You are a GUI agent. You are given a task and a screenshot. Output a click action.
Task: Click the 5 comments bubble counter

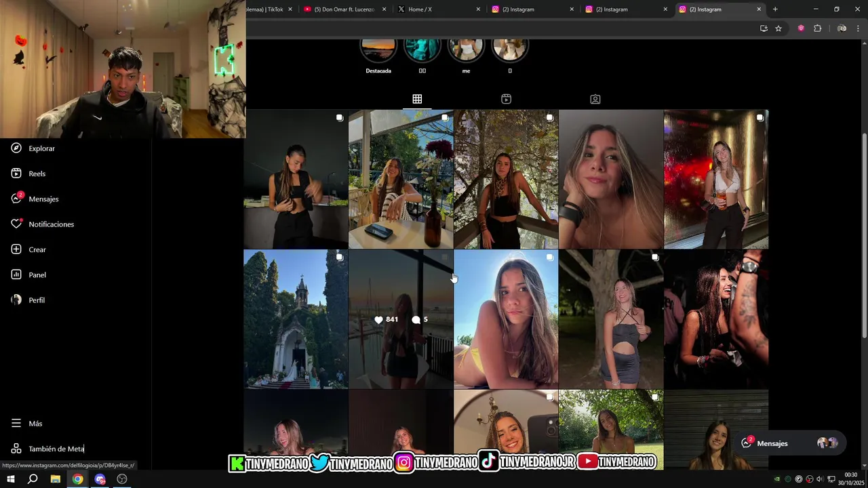coord(420,319)
